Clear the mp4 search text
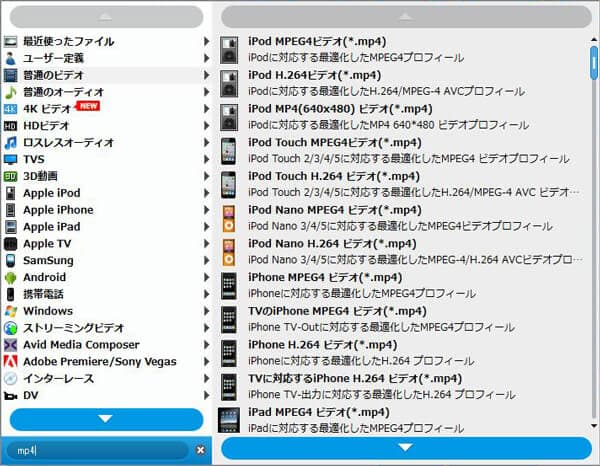 (200, 450)
